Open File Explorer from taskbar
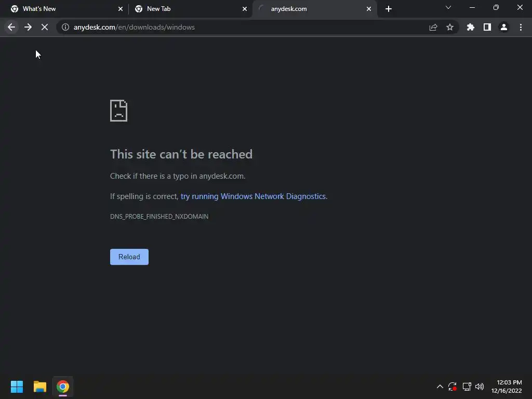The width and height of the screenshot is (532, 399). point(39,387)
